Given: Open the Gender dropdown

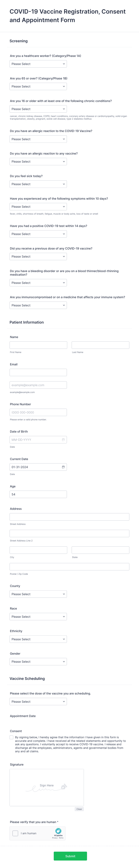Looking at the screenshot, I should coord(38,662).
